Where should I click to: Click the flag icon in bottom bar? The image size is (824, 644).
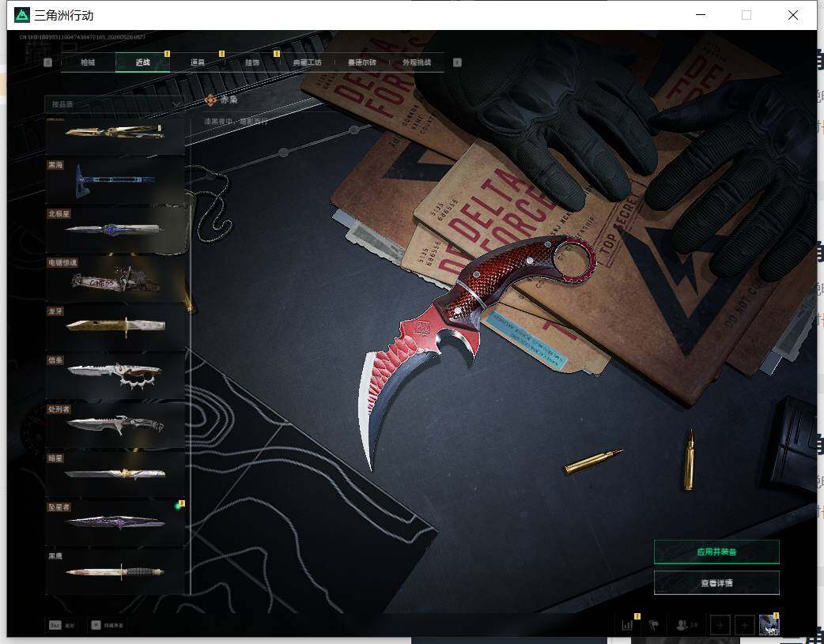(654, 625)
